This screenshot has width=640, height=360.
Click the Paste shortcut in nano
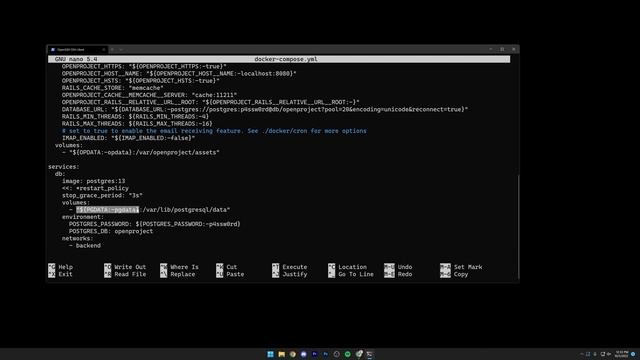pos(230,274)
